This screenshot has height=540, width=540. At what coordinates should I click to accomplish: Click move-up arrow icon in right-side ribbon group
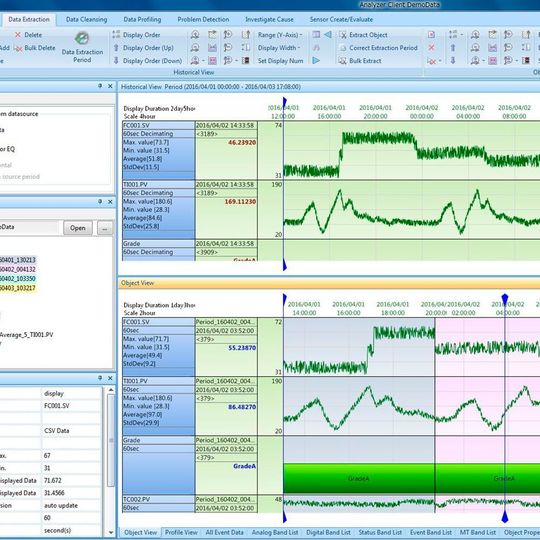(x=453, y=48)
